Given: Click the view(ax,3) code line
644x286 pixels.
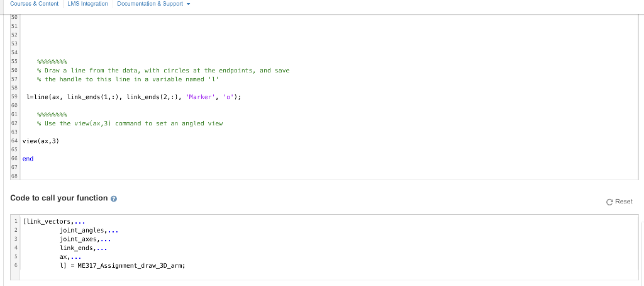Looking at the screenshot, I should pos(41,141).
